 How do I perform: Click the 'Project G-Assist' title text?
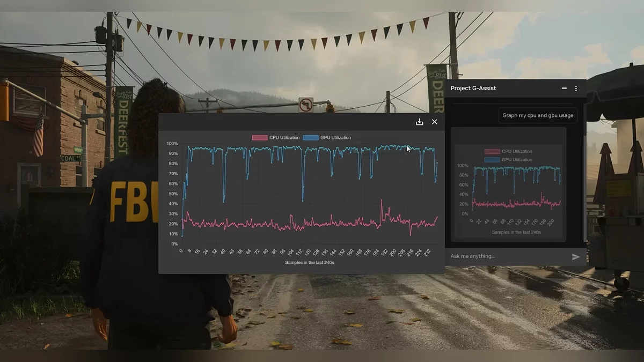(x=473, y=88)
